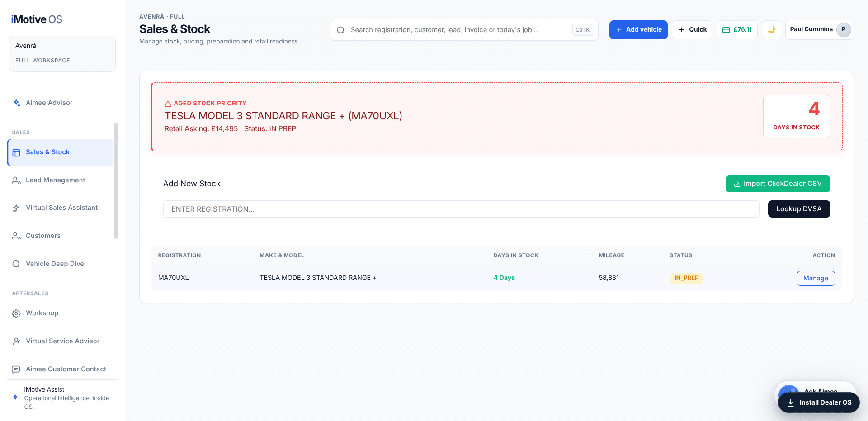Toggle dark mode with the moon button
This screenshot has width=868, height=421.
(x=771, y=30)
